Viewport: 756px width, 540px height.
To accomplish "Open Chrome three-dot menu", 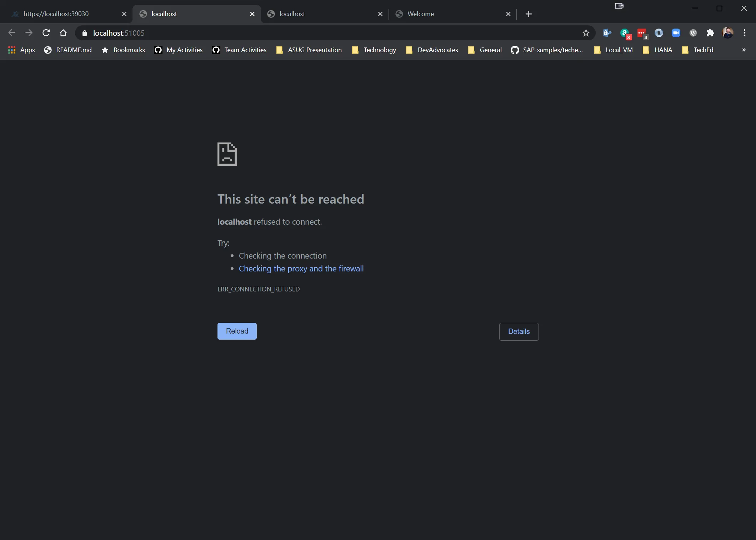I will click(x=745, y=33).
